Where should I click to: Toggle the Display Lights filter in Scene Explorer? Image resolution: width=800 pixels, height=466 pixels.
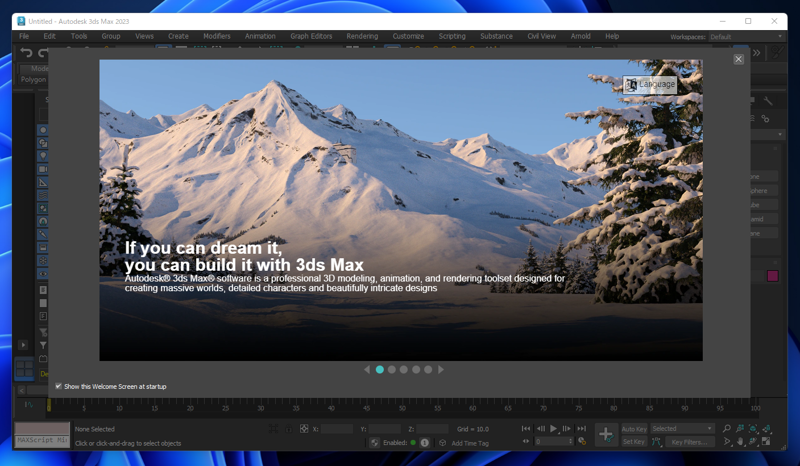pos(43,156)
